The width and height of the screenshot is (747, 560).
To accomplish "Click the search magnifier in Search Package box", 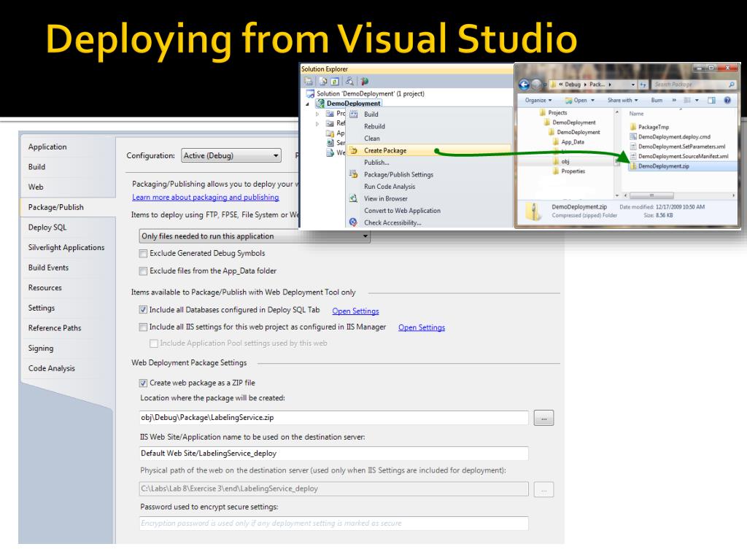I will pos(731,85).
